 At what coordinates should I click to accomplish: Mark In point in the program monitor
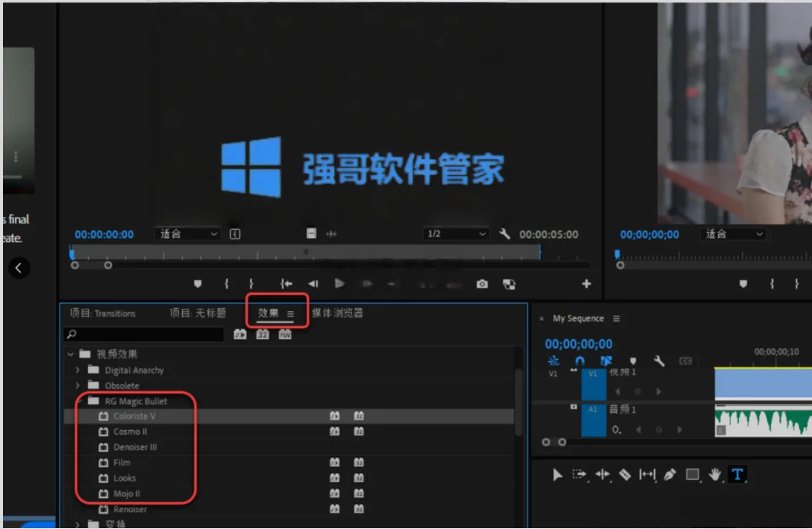coord(772,284)
